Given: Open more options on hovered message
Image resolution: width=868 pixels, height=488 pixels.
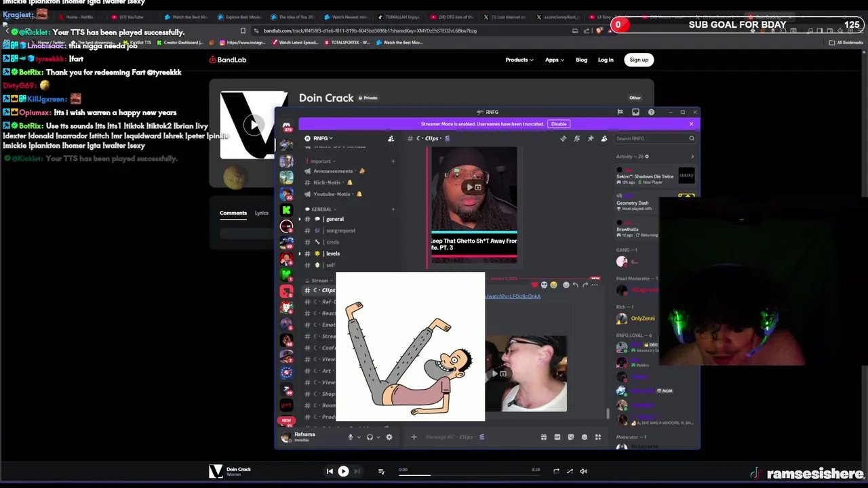Looking at the screenshot, I should (595, 285).
